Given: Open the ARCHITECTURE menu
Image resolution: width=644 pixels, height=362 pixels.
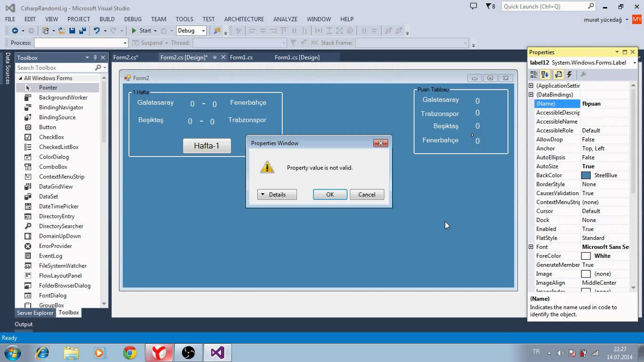Looking at the screenshot, I should point(244,19).
